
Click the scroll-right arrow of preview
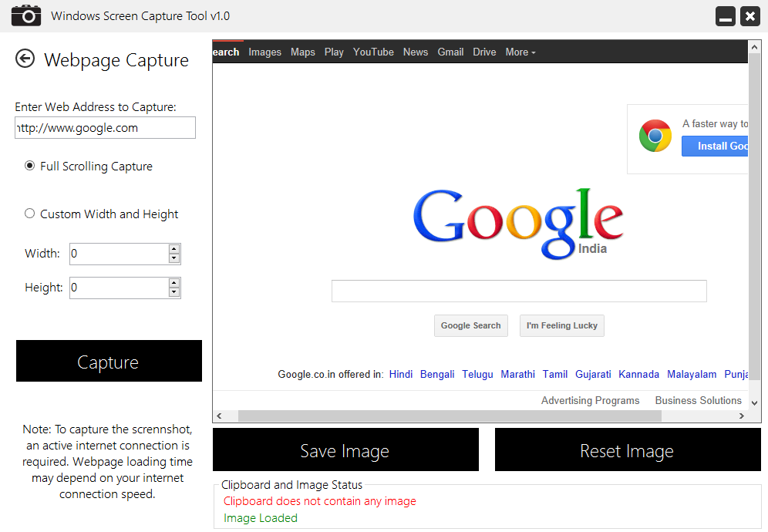(742, 416)
